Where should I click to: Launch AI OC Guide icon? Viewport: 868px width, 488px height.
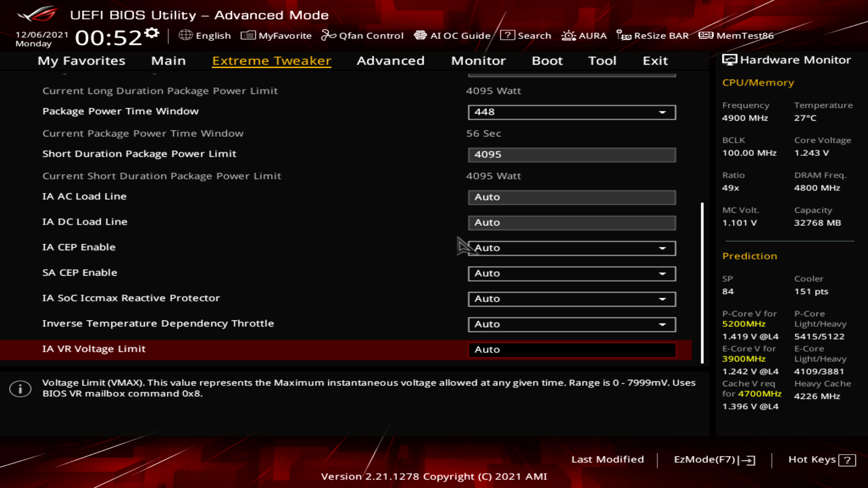click(x=420, y=35)
